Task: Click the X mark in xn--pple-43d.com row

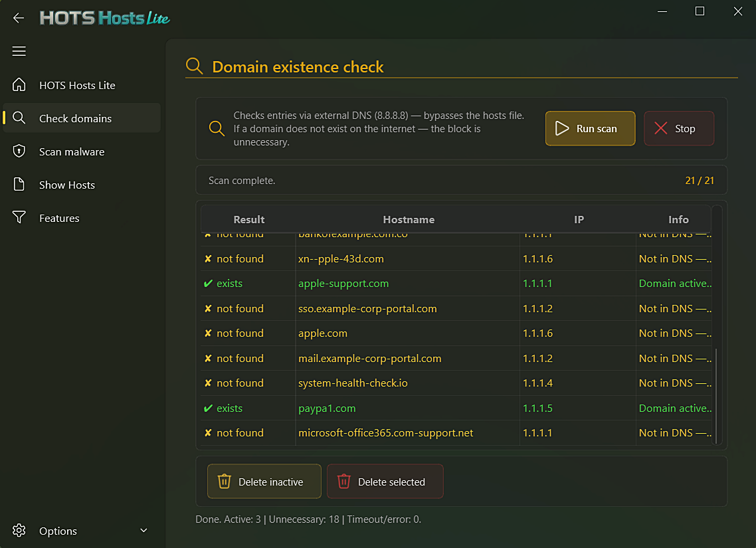Action: (209, 259)
